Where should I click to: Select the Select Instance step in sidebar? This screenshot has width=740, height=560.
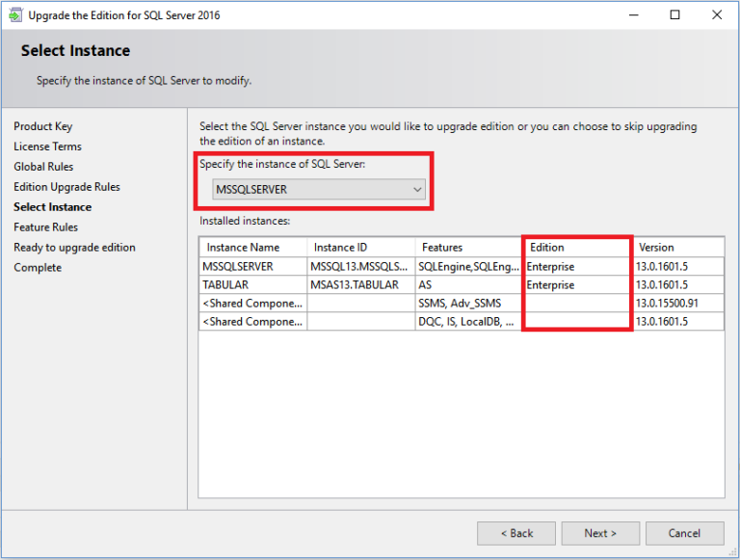[x=52, y=207]
